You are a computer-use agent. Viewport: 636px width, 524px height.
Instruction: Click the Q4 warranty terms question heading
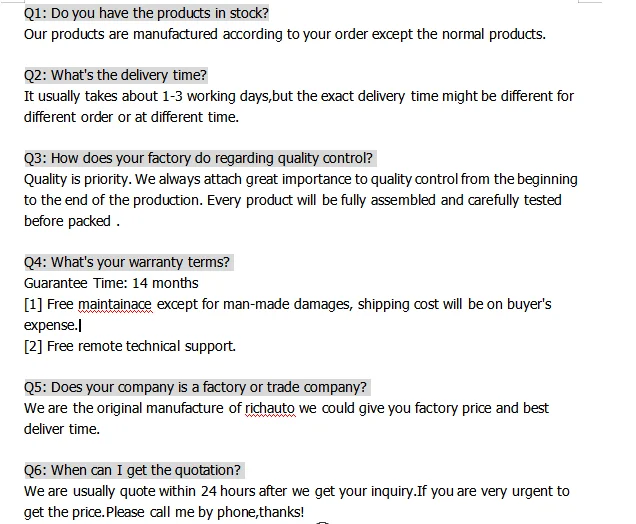point(127,262)
